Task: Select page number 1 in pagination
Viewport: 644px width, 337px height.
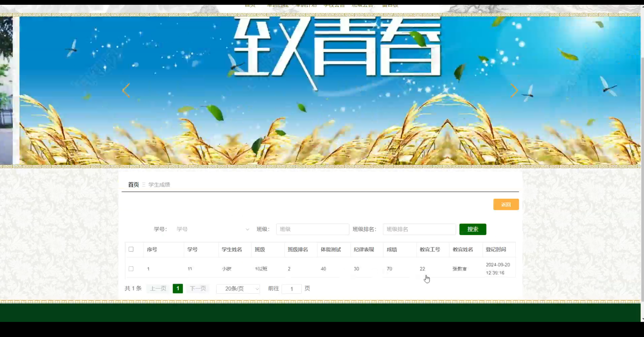Action: (x=178, y=288)
